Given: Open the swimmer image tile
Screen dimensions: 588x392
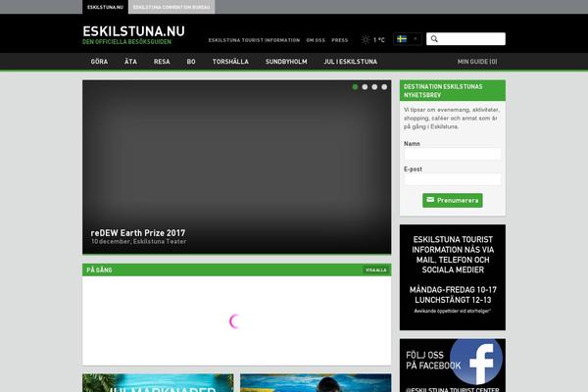Looking at the screenshot, I should click(316, 382).
